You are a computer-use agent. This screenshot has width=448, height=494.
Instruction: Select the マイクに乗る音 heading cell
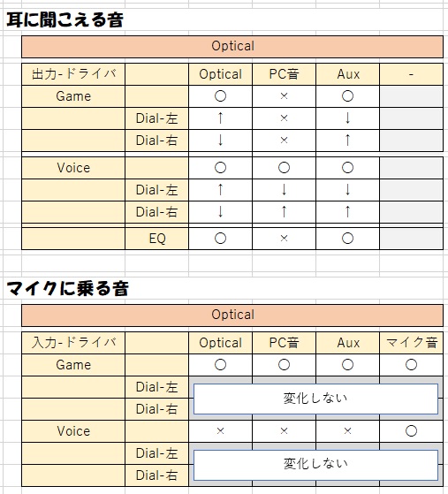(x=67, y=289)
